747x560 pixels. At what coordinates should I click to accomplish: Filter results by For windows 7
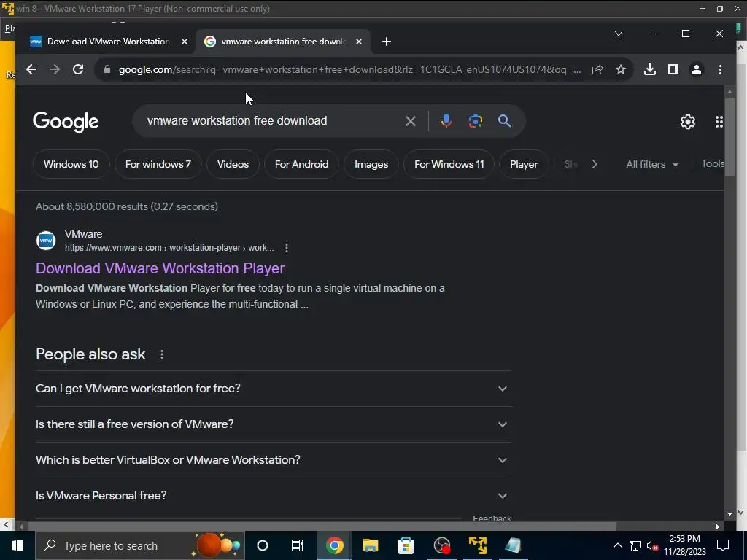click(x=158, y=164)
